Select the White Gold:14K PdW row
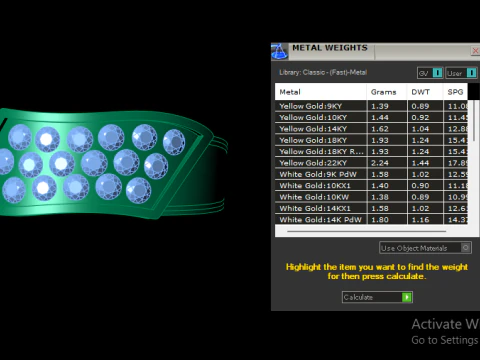480x360 pixels. 371,219
